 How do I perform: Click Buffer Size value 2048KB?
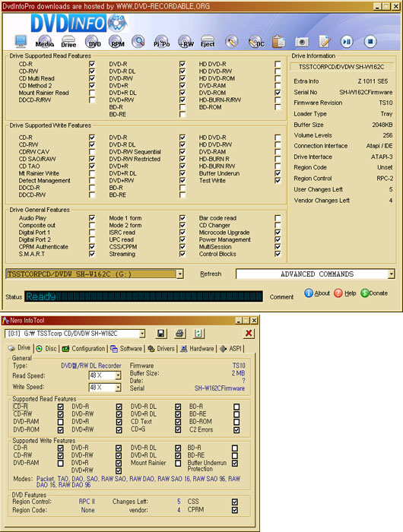coord(382,125)
